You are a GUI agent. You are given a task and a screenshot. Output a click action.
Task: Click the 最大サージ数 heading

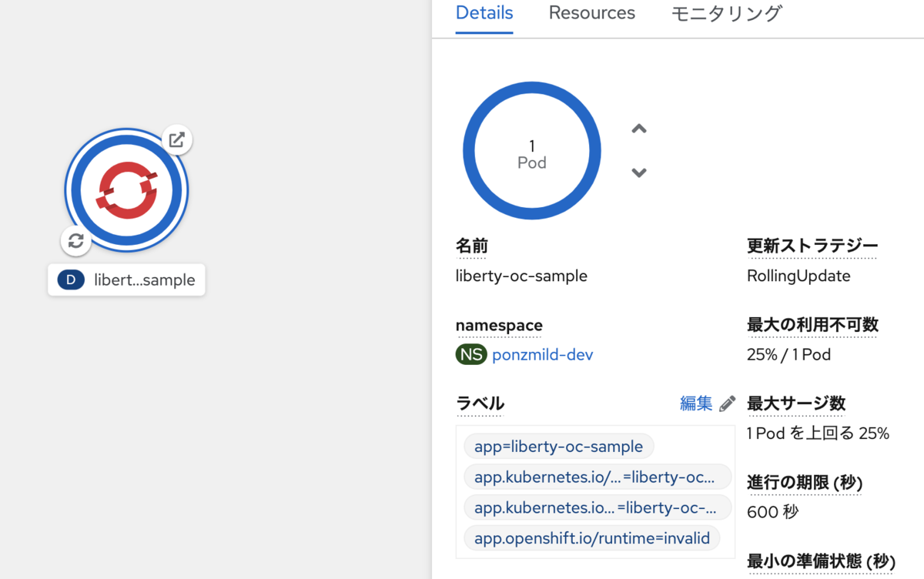click(796, 403)
